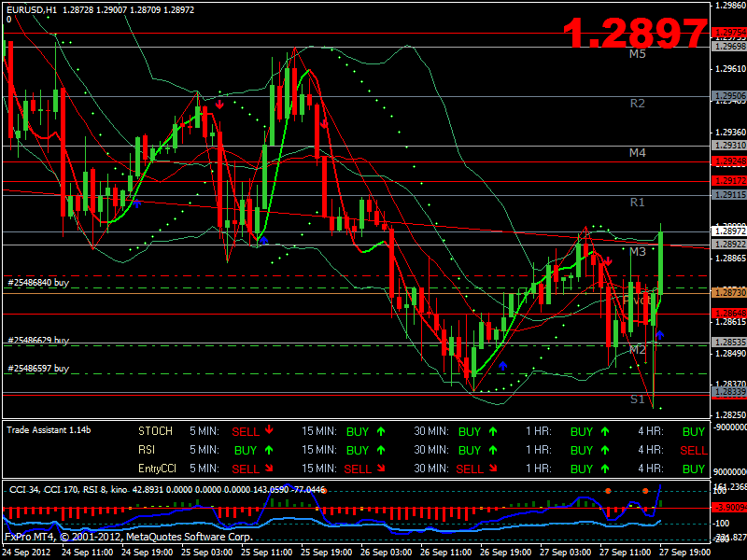Select the big red 1.2897 price display
The image size is (747, 560).
point(635,33)
